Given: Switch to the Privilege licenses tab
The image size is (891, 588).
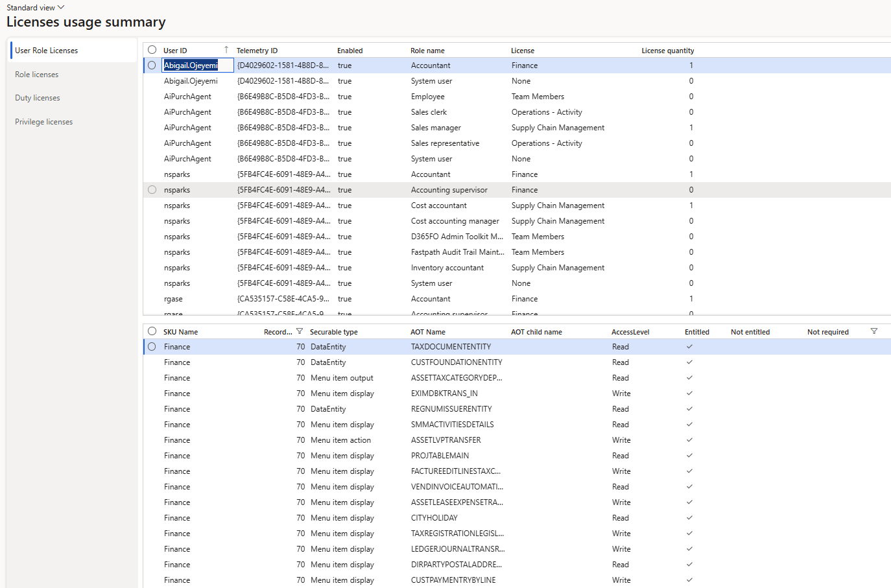Looking at the screenshot, I should [44, 122].
